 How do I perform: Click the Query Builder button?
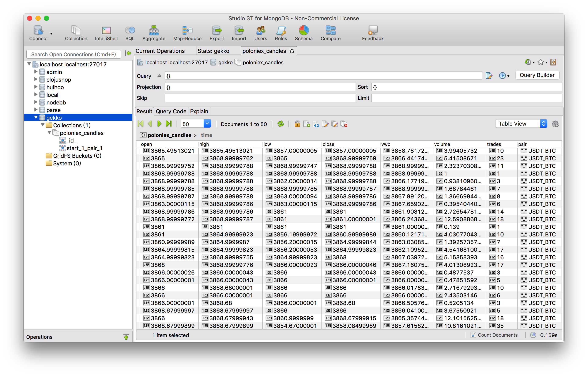[537, 75]
